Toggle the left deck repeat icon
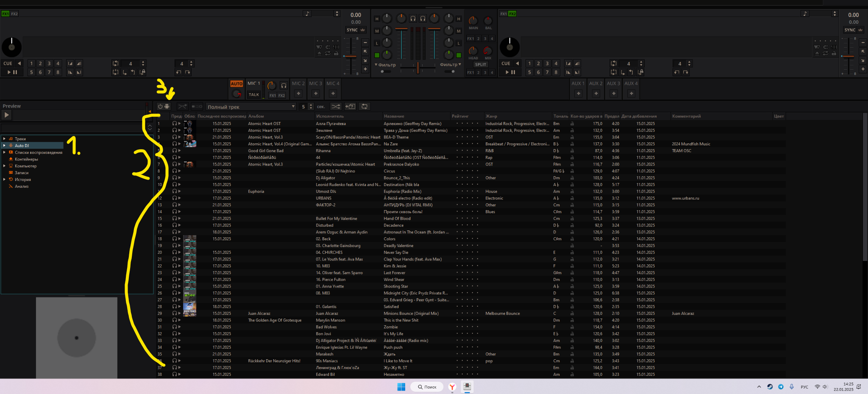Viewport: 868px width, 394px height. (x=328, y=53)
